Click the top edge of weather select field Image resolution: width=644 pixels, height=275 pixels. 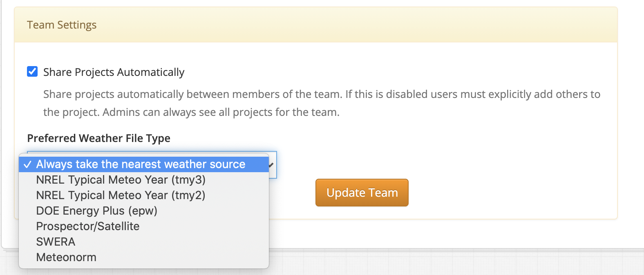152,152
